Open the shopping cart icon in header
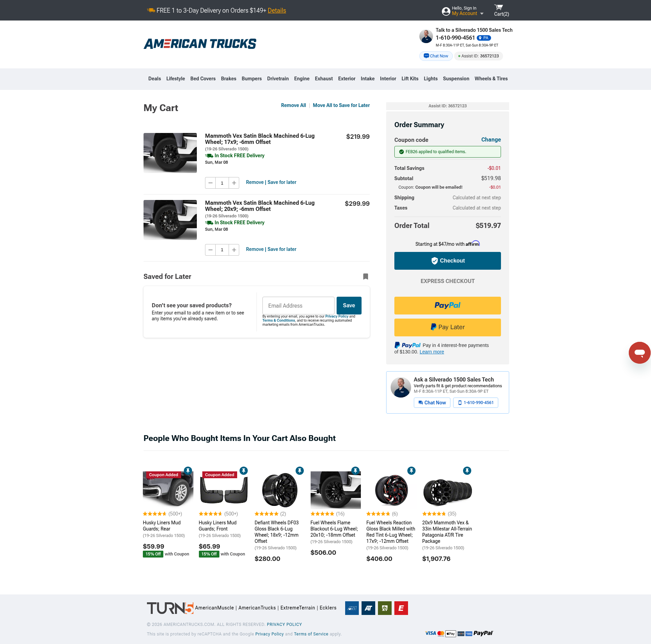Viewport: 651px width, 644px height. (x=499, y=8)
